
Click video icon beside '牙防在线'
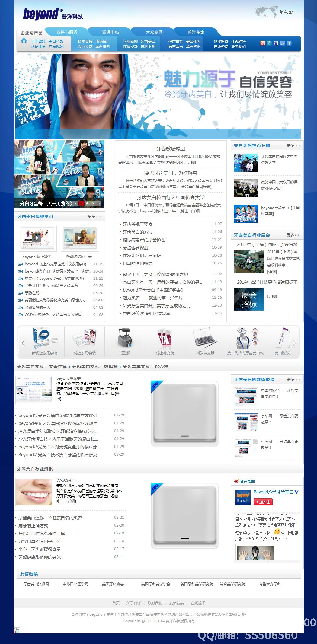20,293
